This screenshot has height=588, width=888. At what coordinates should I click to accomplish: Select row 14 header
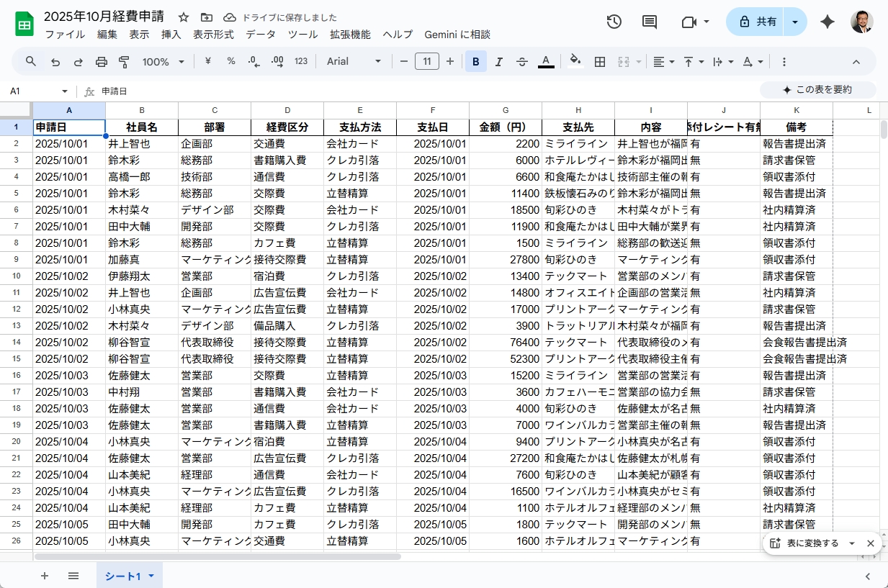[16, 342]
